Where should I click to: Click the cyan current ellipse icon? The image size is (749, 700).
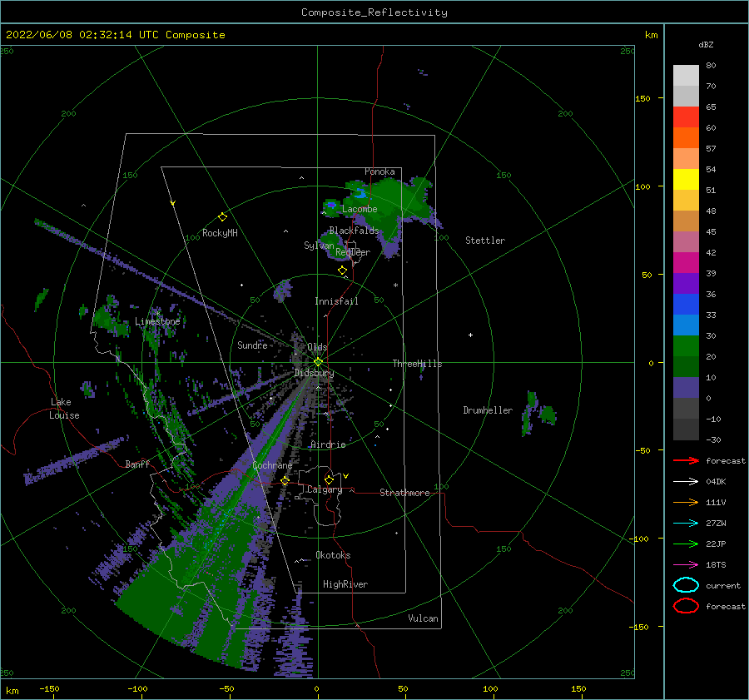click(686, 585)
